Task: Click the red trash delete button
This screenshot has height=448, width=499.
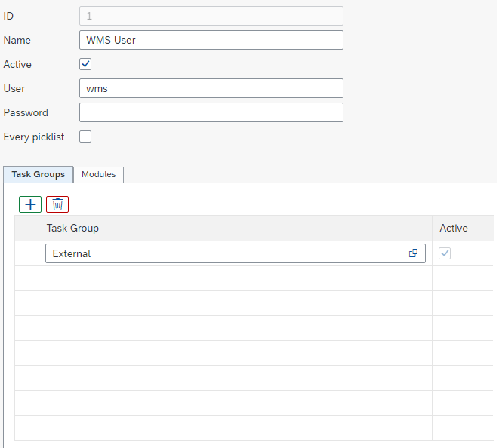Action: tap(57, 204)
